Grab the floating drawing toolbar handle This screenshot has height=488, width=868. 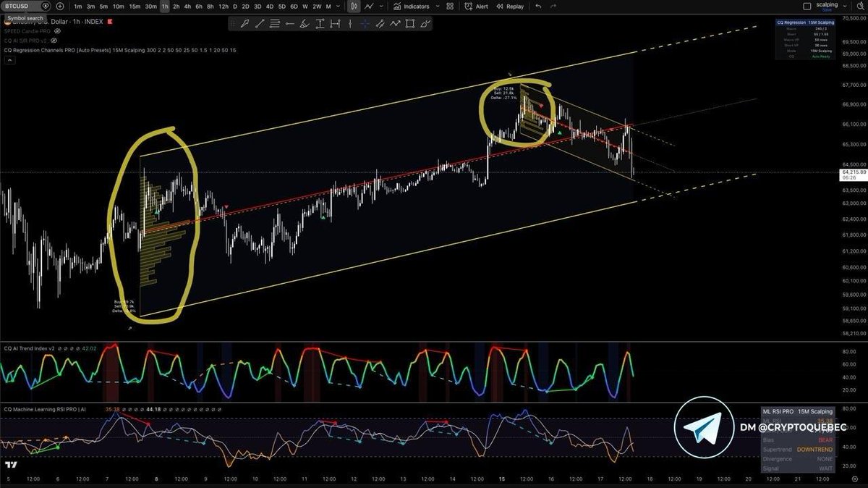[233, 24]
